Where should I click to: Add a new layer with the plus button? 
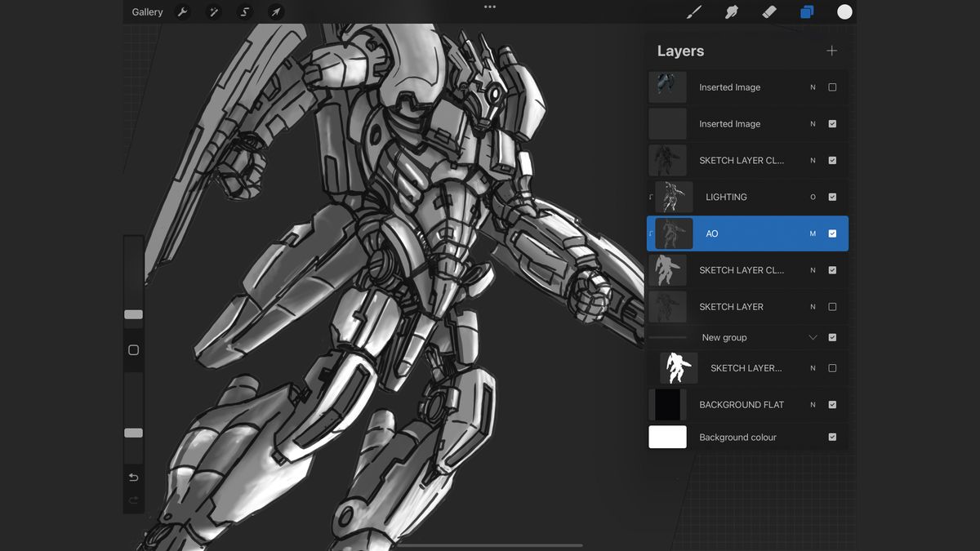pos(831,50)
